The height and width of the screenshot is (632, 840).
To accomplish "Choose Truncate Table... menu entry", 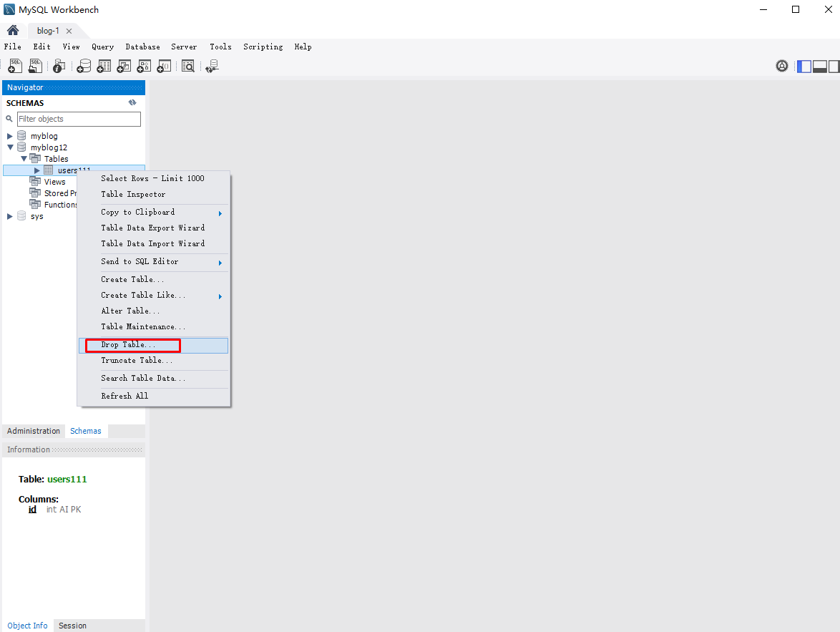I will (153, 360).
